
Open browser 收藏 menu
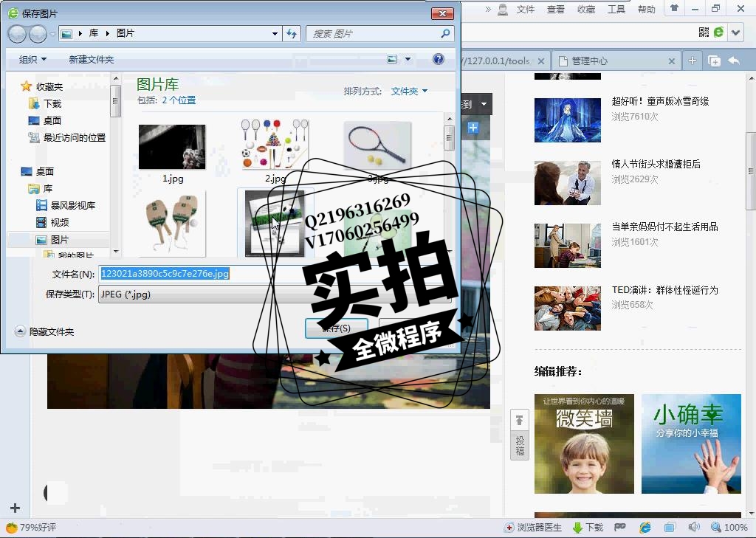pos(586,9)
